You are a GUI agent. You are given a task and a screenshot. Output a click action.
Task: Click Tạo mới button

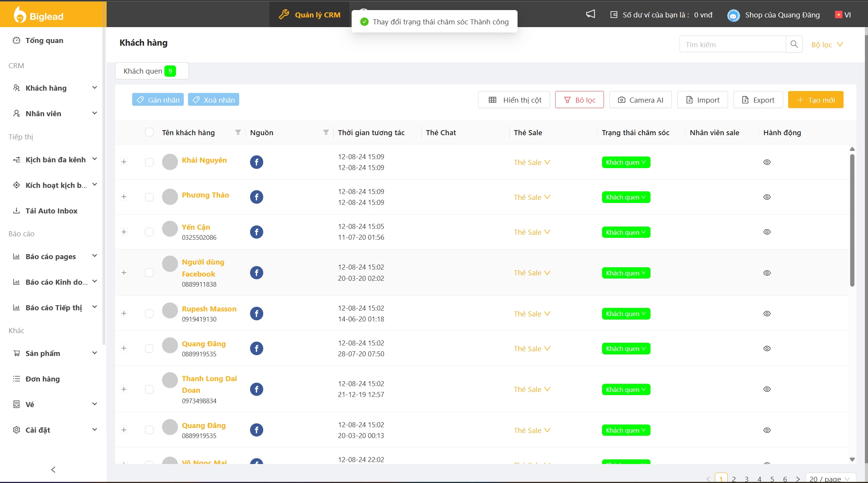(x=816, y=100)
